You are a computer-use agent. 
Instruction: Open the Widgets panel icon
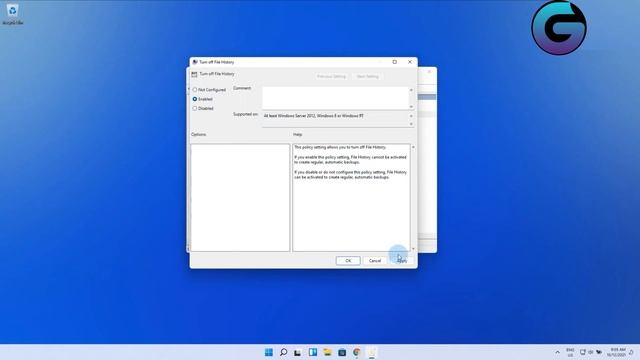click(313, 352)
